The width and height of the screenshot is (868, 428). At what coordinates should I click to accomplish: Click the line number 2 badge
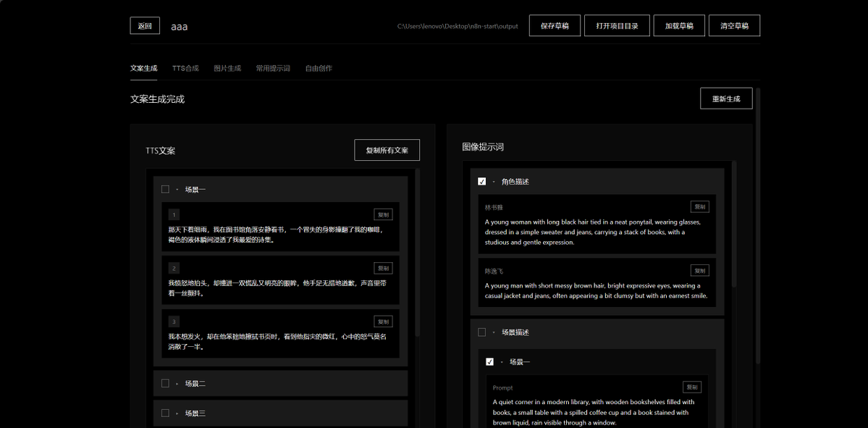(x=174, y=268)
